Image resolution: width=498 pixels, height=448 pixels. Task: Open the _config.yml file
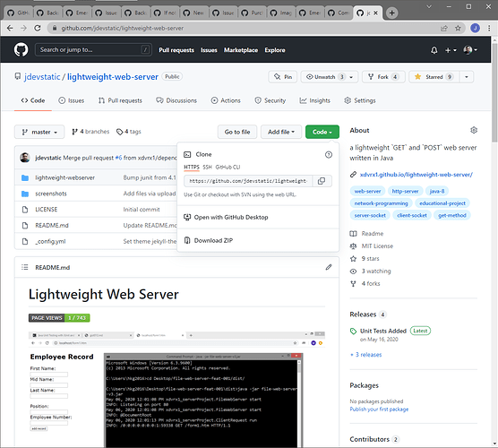click(x=50, y=242)
